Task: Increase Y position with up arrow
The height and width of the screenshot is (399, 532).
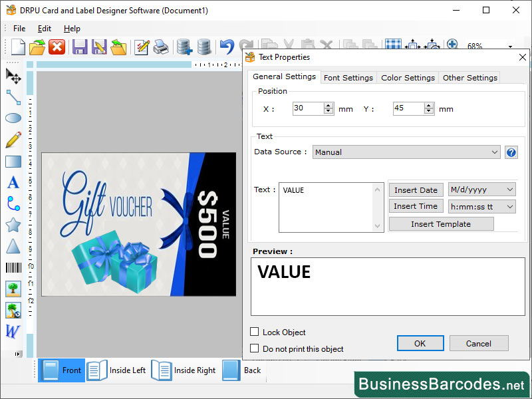Action: coord(428,106)
